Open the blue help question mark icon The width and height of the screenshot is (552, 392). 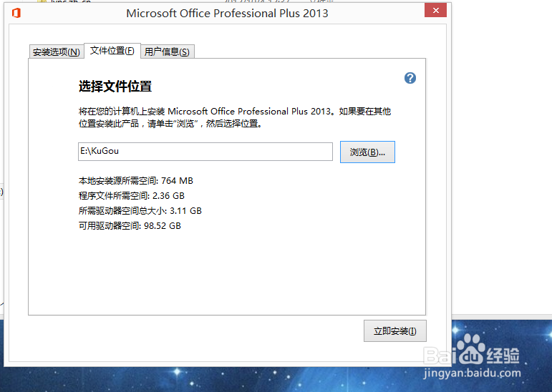tap(410, 78)
